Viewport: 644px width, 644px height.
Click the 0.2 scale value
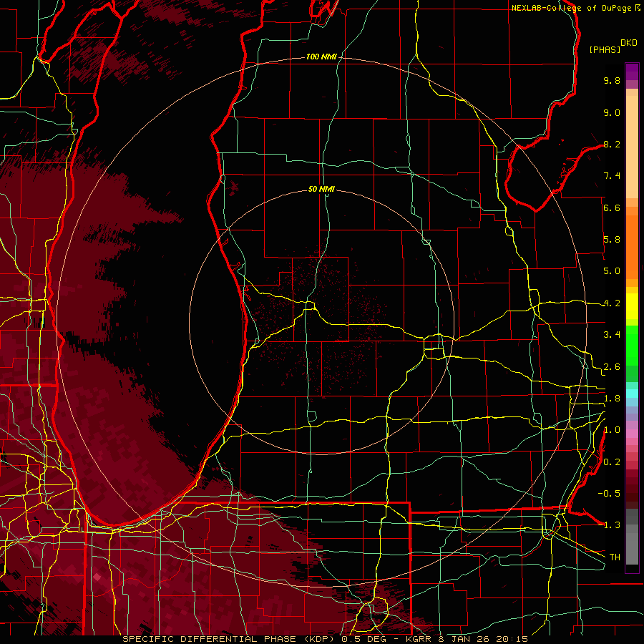pyautogui.click(x=612, y=462)
